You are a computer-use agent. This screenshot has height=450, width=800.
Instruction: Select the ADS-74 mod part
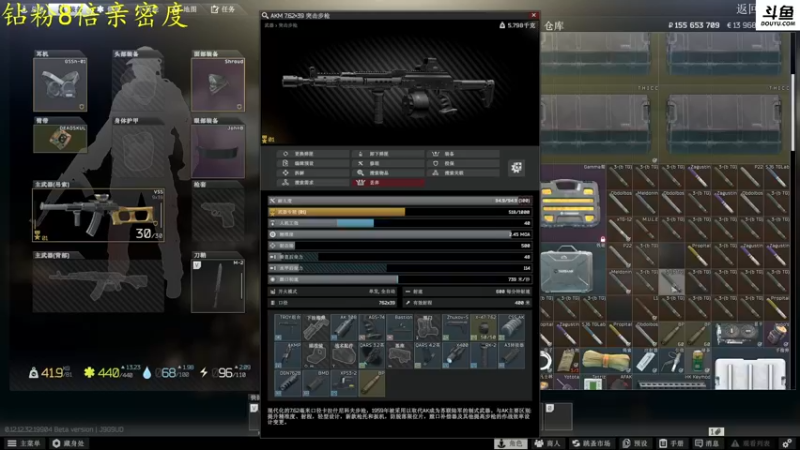pos(372,328)
